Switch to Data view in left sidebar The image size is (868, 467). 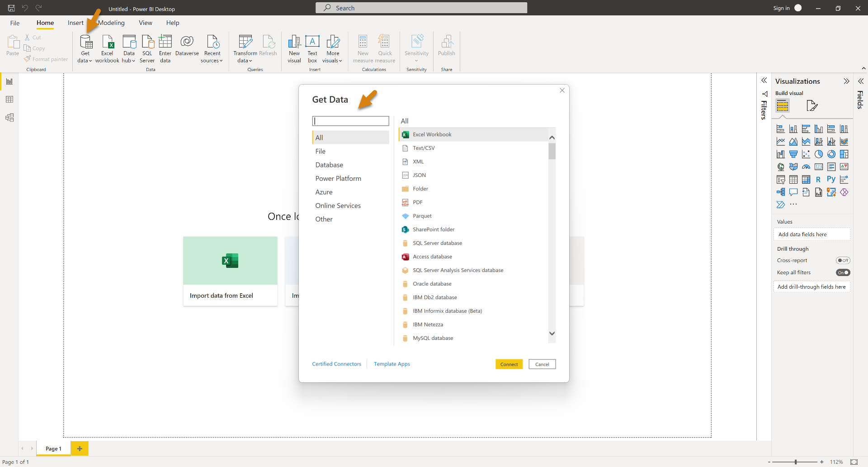click(x=9, y=100)
